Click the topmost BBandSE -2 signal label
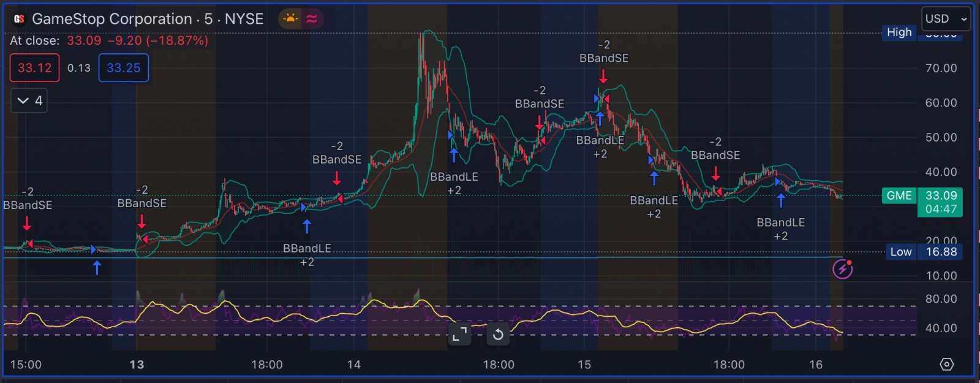This screenshot has height=383, width=980. 604,51
